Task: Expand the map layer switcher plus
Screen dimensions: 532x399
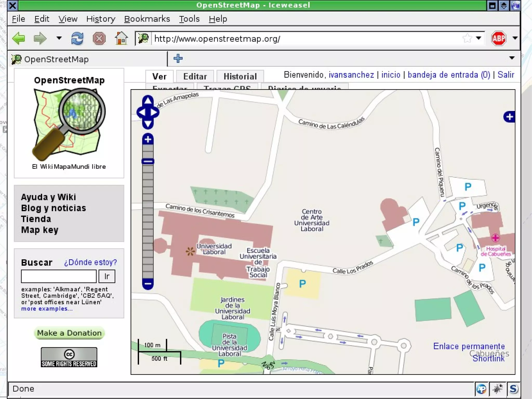Action: pyautogui.click(x=509, y=117)
